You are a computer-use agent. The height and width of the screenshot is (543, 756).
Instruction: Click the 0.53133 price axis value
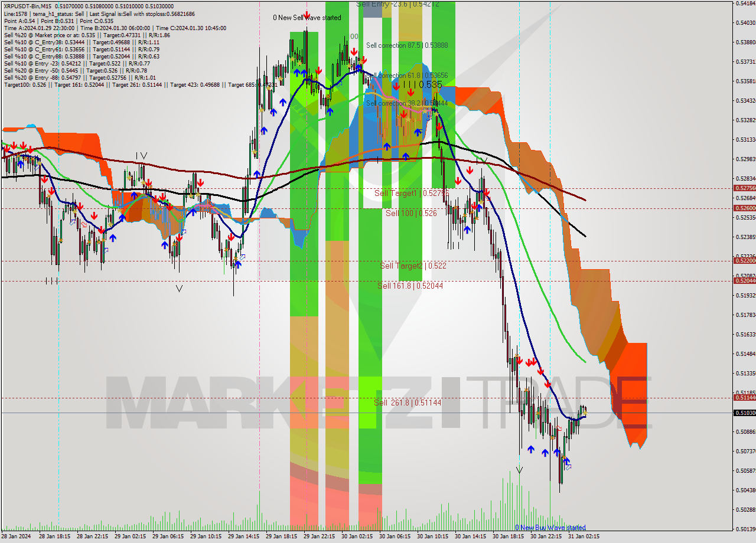click(746, 140)
